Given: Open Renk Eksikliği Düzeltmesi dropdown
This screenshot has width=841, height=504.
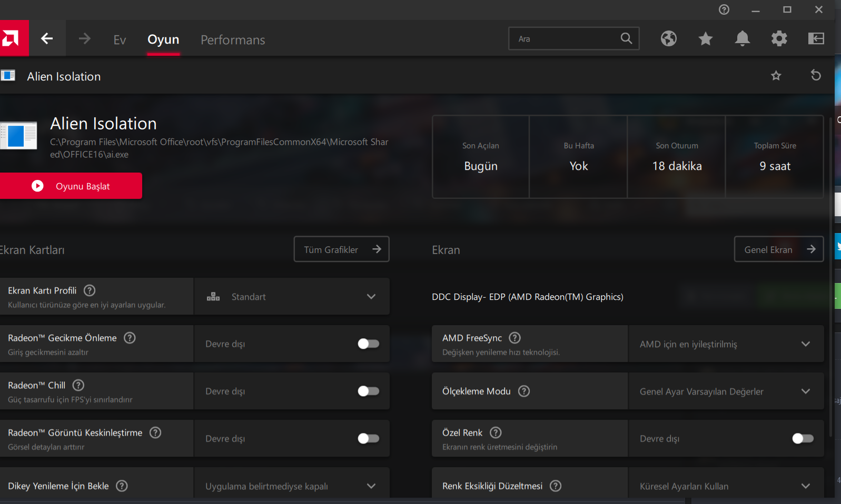Looking at the screenshot, I should pos(726,482).
